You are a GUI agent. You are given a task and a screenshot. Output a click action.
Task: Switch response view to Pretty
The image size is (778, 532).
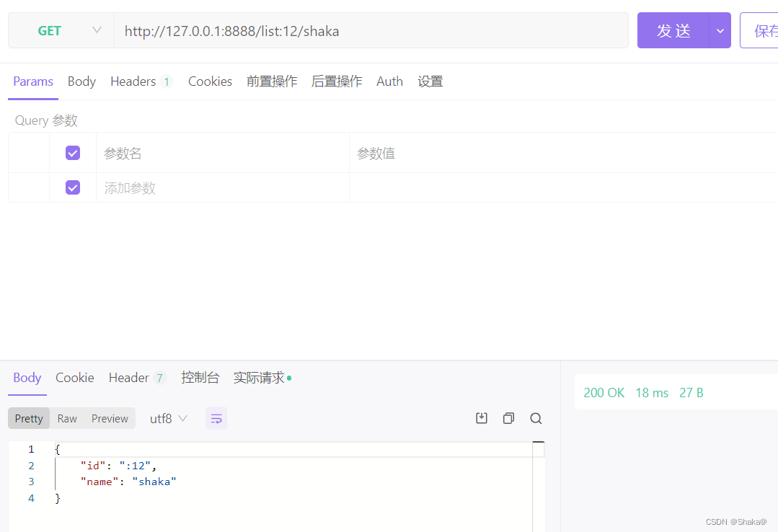(29, 418)
